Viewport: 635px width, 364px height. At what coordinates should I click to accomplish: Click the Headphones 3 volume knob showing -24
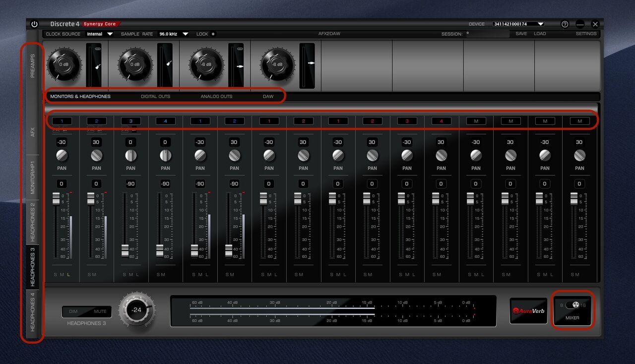tap(136, 309)
